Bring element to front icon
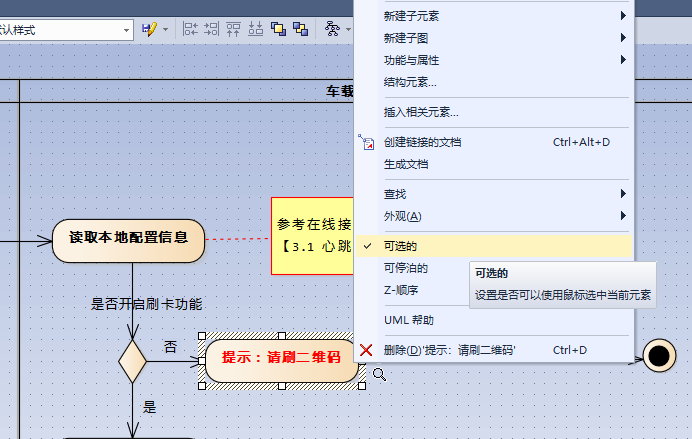Image resolution: width=692 pixels, height=439 pixels. coord(278,29)
